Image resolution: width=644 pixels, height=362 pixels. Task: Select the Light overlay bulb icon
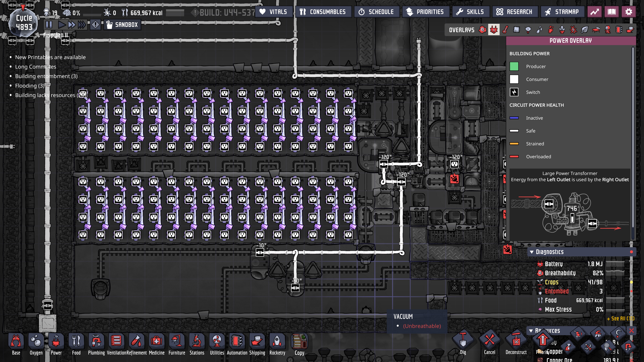(x=528, y=30)
